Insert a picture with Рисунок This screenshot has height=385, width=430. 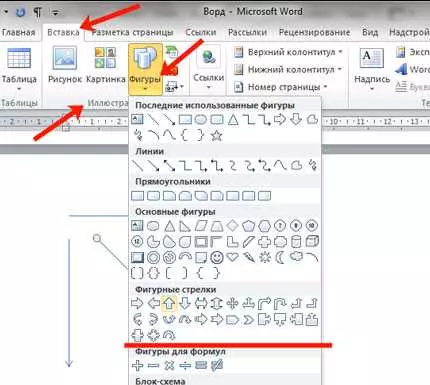click(65, 65)
